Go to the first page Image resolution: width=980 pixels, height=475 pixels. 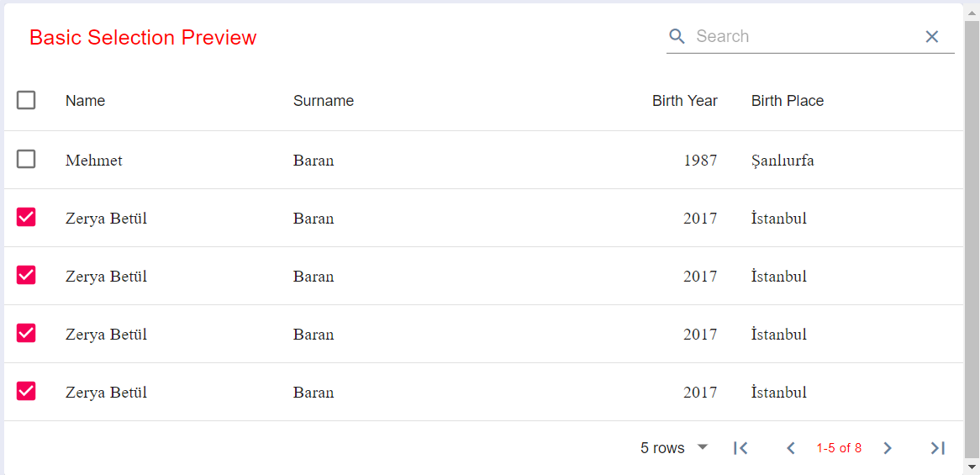tap(740, 448)
